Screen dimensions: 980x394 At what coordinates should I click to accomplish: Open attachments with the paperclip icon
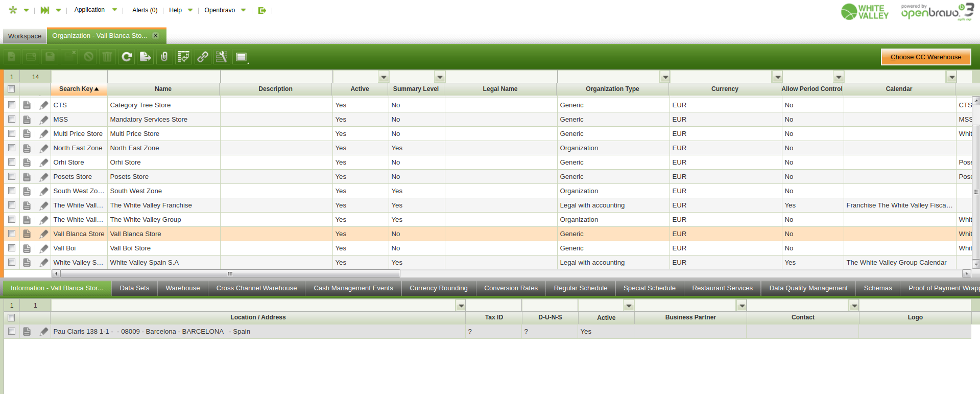pos(164,57)
